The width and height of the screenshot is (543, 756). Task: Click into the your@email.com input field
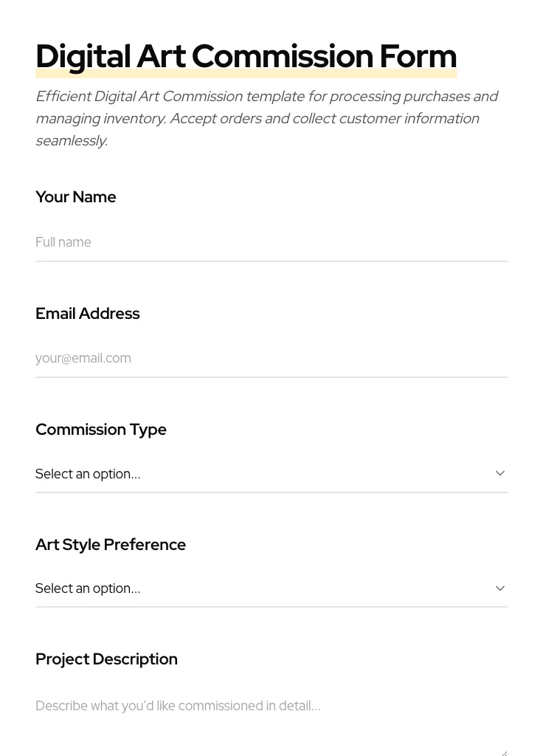[271, 358]
